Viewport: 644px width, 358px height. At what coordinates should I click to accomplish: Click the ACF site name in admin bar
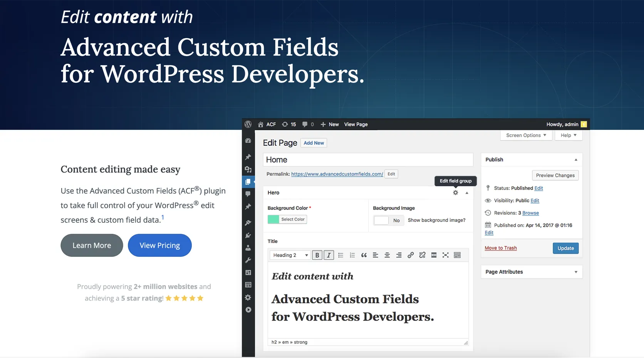pos(271,124)
